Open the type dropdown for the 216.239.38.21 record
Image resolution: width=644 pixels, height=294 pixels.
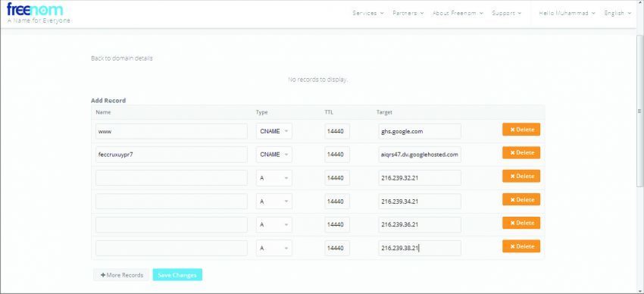tap(274, 248)
